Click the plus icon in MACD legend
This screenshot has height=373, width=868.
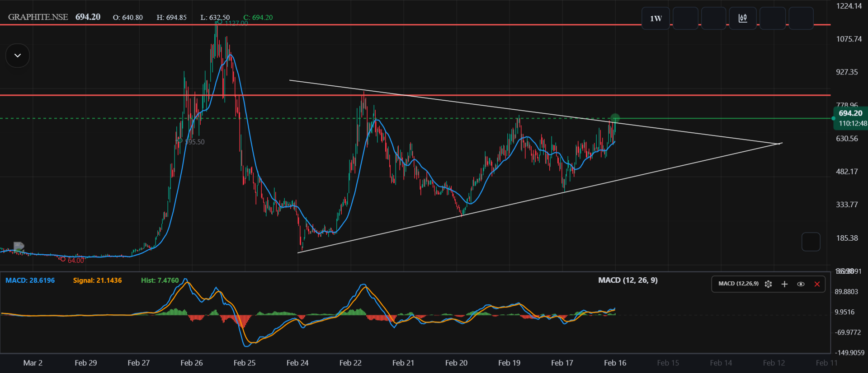[784, 284]
